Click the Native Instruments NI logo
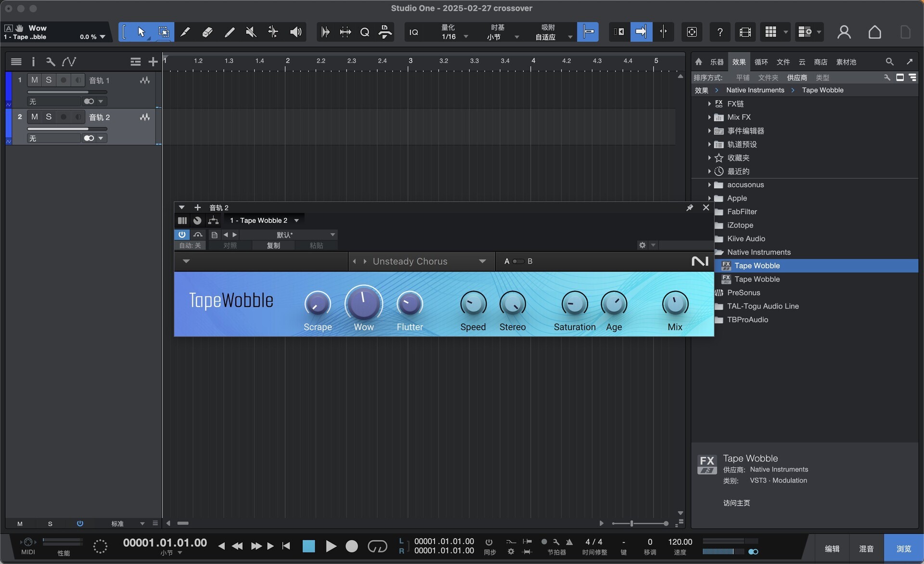Image resolution: width=924 pixels, height=564 pixels. (700, 261)
